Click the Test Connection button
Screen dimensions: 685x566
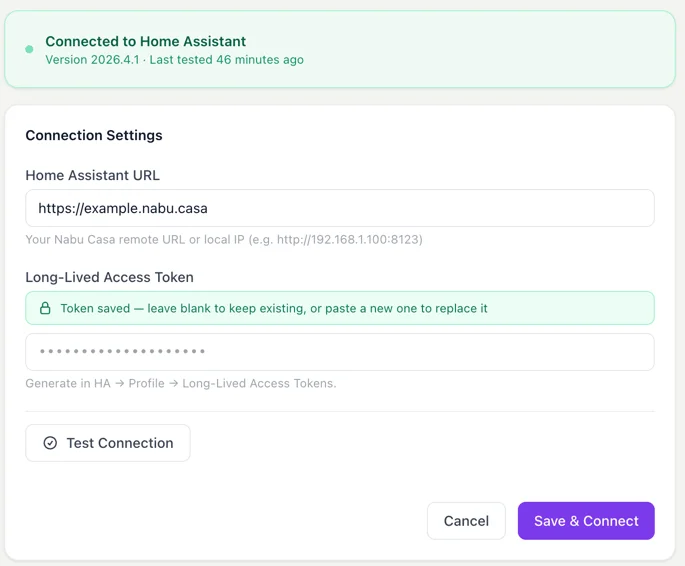[x=108, y=443]
